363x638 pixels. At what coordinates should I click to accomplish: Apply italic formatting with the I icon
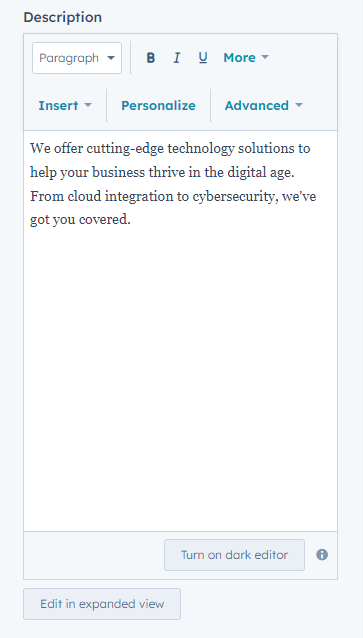177,58
